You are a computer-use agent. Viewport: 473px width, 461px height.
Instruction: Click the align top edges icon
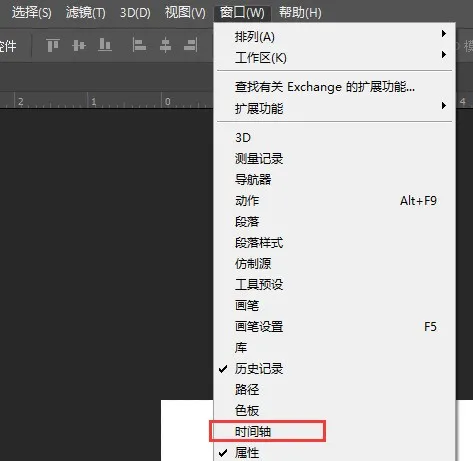53,45
